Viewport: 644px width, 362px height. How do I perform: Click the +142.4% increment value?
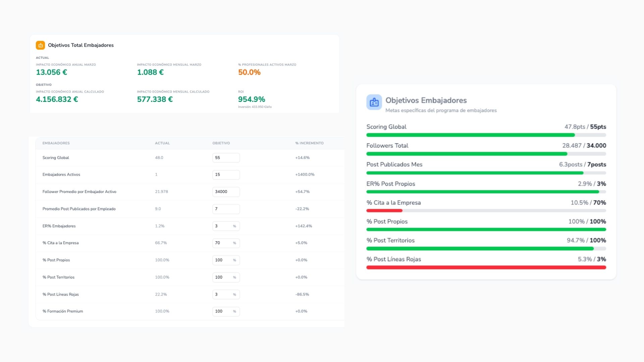[304, 226]
